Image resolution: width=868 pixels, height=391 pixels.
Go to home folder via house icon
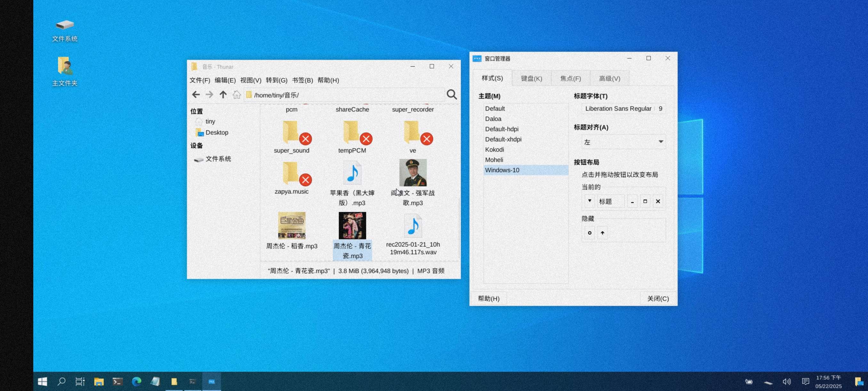pos(237,95)
